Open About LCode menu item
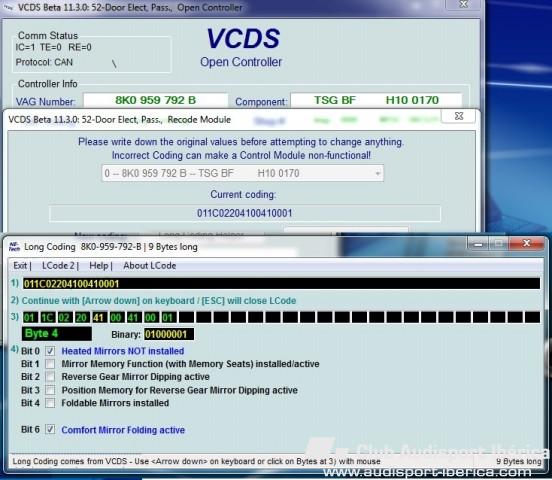 (150, 266)
